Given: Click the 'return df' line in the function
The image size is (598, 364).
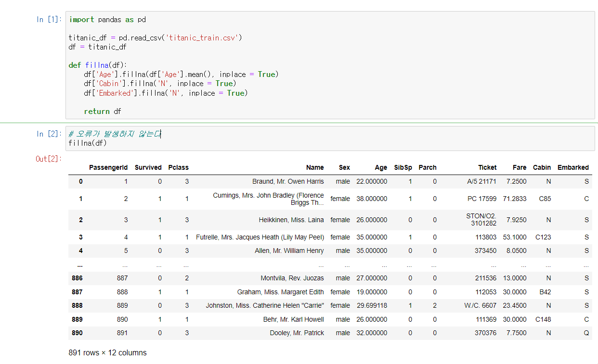Looking at the screenshot, I should (x=103, y=112).
